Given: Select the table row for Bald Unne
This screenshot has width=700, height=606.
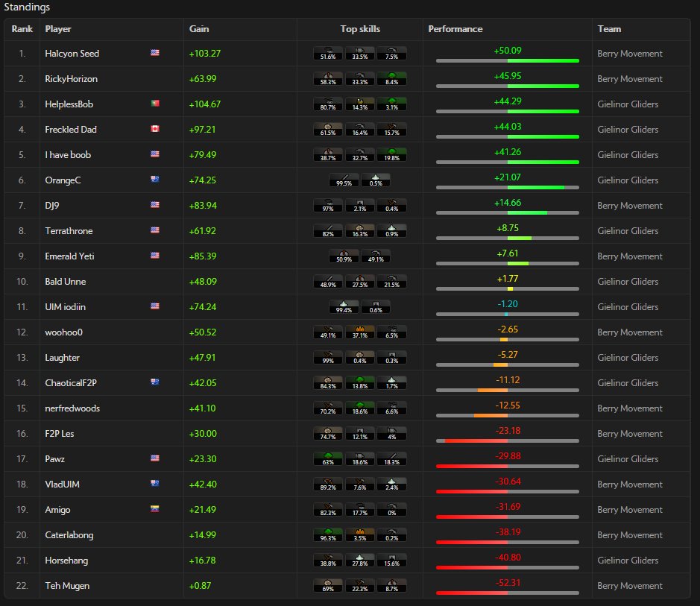Looking at the screenshot, I should click(x=298, y=281).
